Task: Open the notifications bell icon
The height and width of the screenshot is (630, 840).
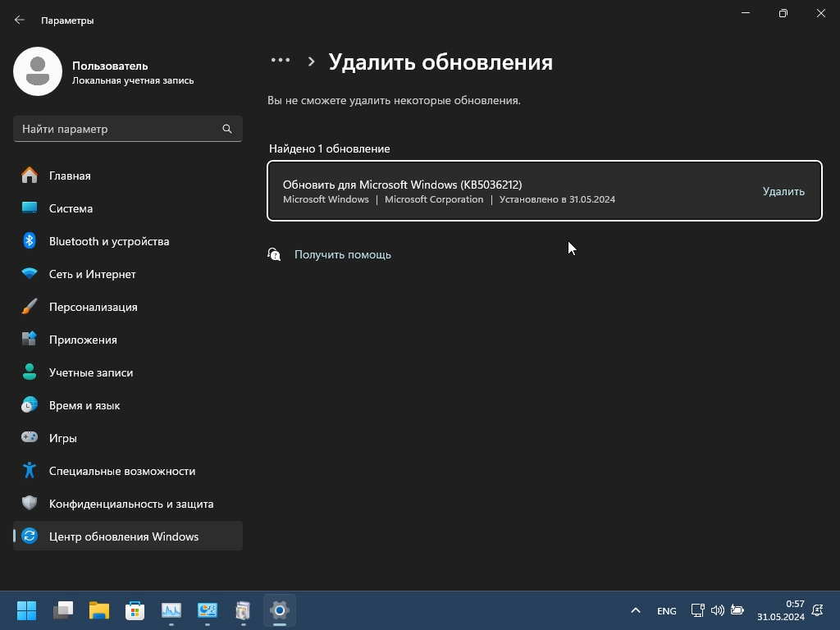Action: (818, 610)
